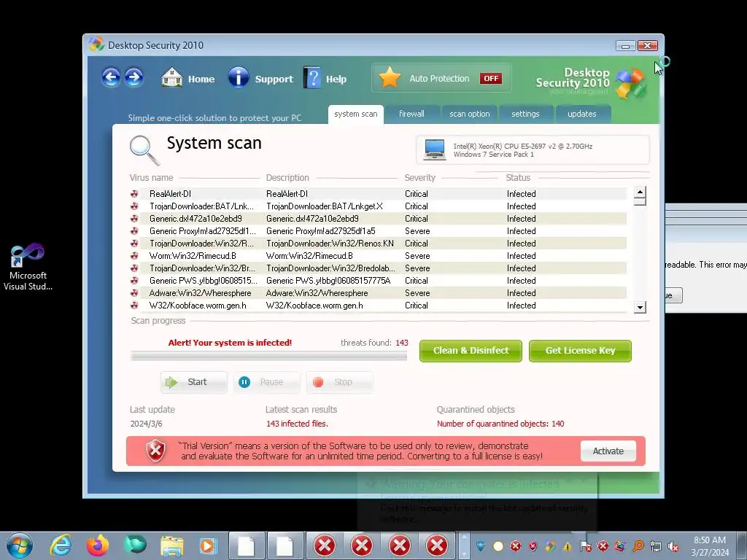Toggle the Auto Protection OFF switch
747x560 pixels.
click(x=491, y=79)
